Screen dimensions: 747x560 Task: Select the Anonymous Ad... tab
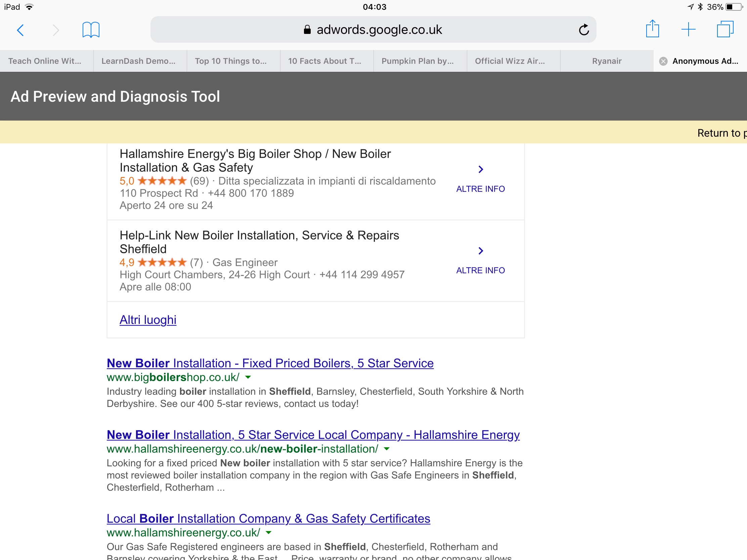(x=700, y=61)
